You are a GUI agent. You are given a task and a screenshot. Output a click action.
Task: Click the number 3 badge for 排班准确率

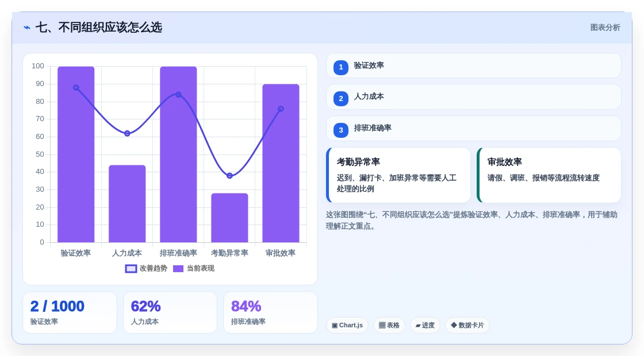tap(341, 130)
